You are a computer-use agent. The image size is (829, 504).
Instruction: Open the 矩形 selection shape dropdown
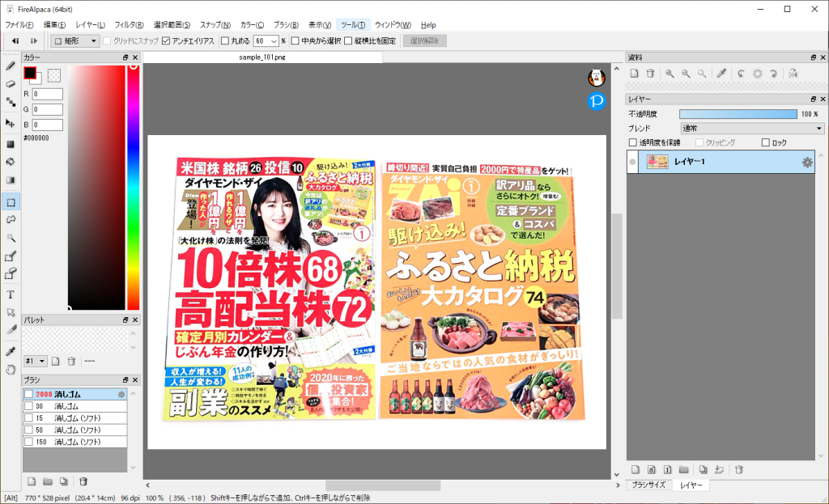75,40
